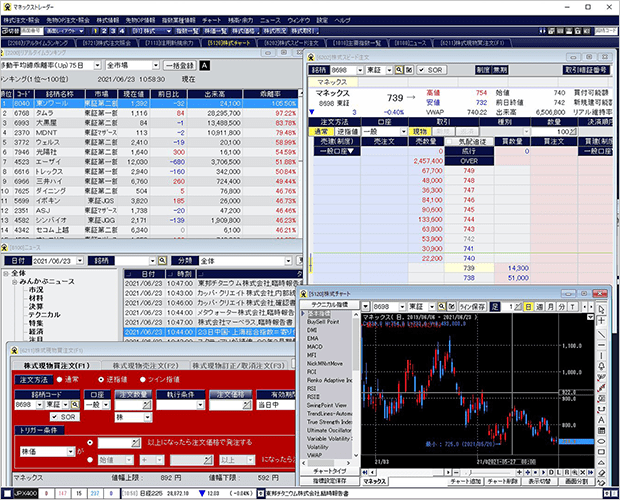Click the ライン保存 button in chart window
The height and width of the screenshot is (500, 620).
(x=473, y=306)
